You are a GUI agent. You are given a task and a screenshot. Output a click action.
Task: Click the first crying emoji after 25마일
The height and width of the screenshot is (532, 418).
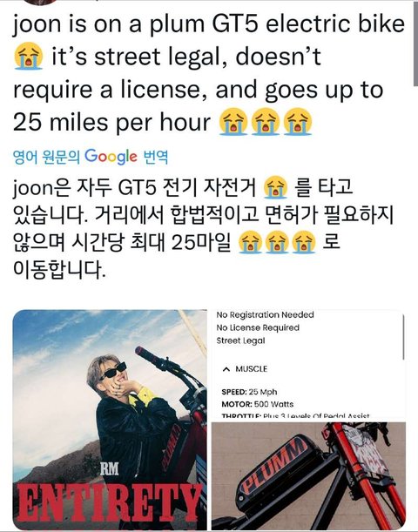[x=251, y=242]
